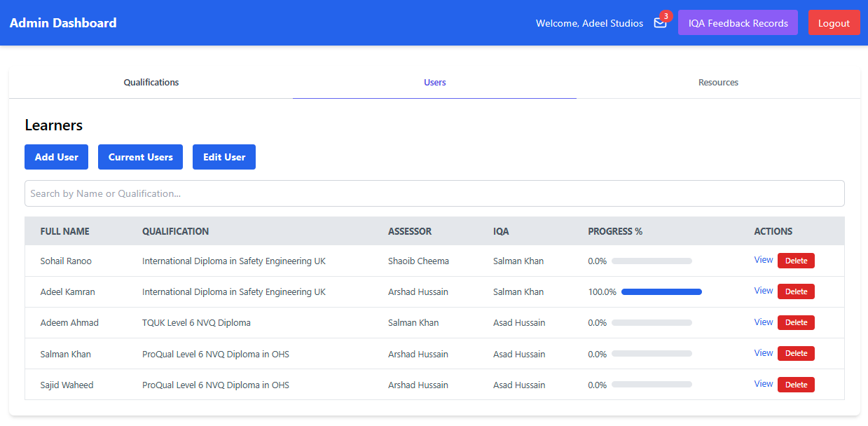Open the mail notifications envelope icon

pos(660,23)
